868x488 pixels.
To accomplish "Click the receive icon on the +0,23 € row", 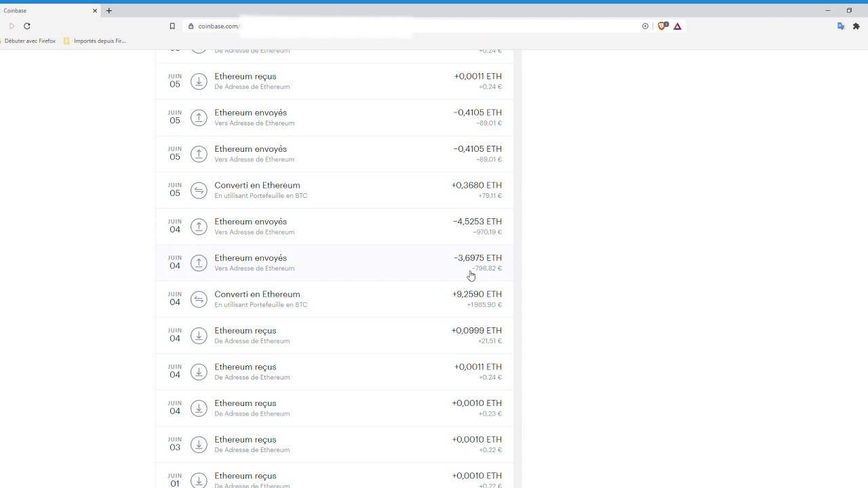I will coord(199,408).
